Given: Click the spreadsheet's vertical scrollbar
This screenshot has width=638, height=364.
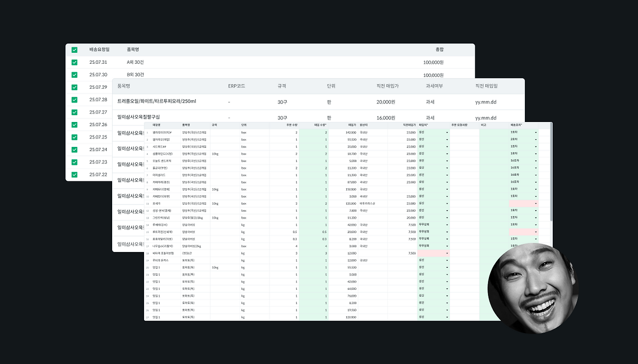Looking at the screenshot, I should pyautogui.click(x=551, y=172).
